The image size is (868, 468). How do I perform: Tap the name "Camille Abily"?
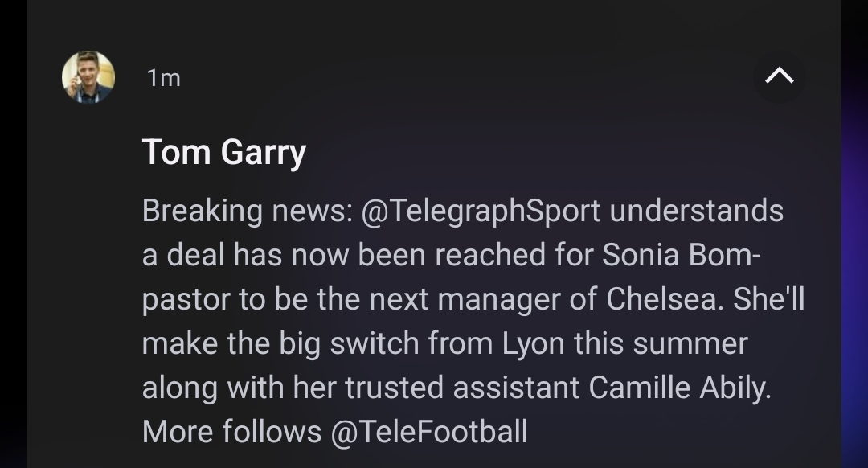pyautogui.click(x=680, y=388)
